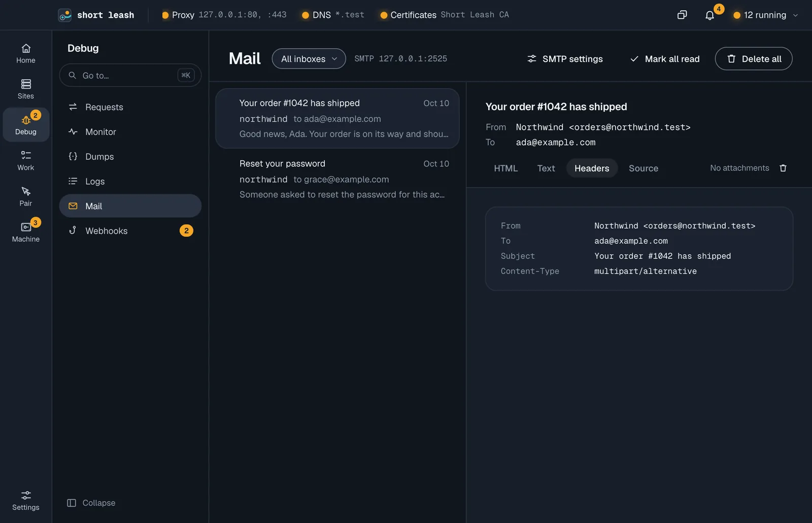This screenshot has height=523, width=812.
Task: Switch to the HTML tab
Action: (x=506, y=168)
